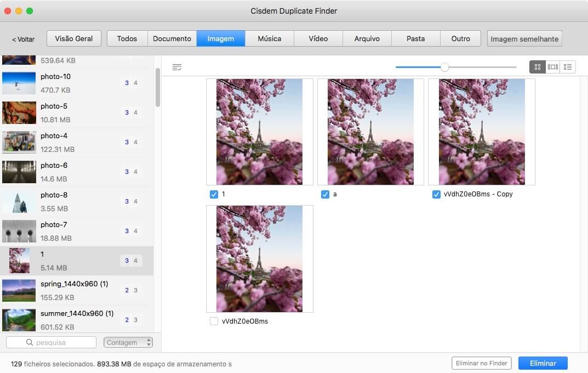Viewport: 588px width, 373px height.
Task: Open the auto-select rules icon
Action: click(x=176, y=67)
